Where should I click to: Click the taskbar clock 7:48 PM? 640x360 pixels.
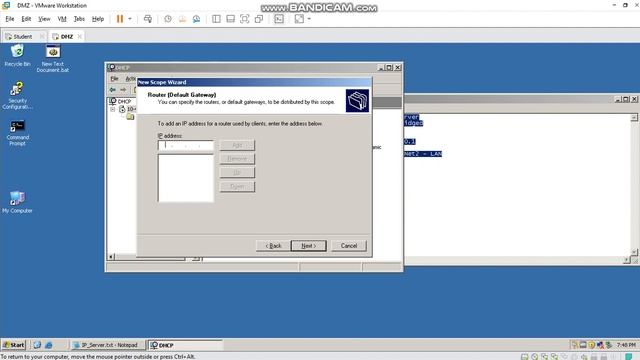click(626, 345)
